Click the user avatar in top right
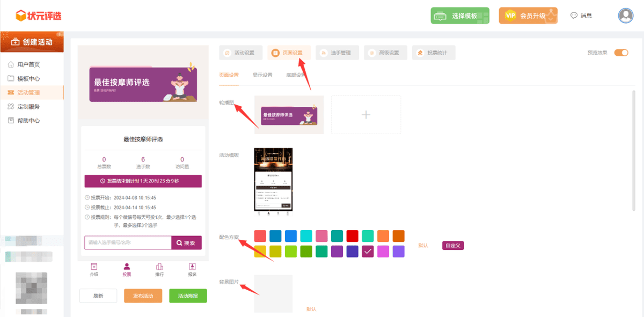Screen dimensions: 644x317 [x=626, y=16]
